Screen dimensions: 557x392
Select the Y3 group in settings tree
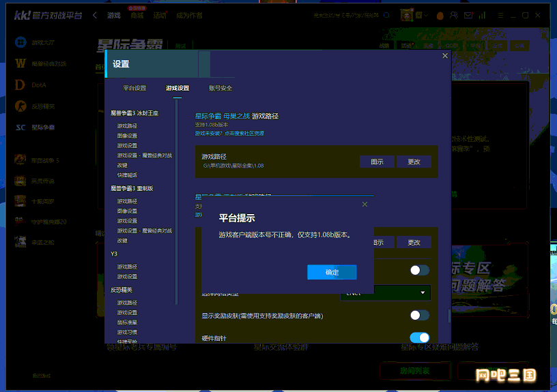(x=114, y=254)
